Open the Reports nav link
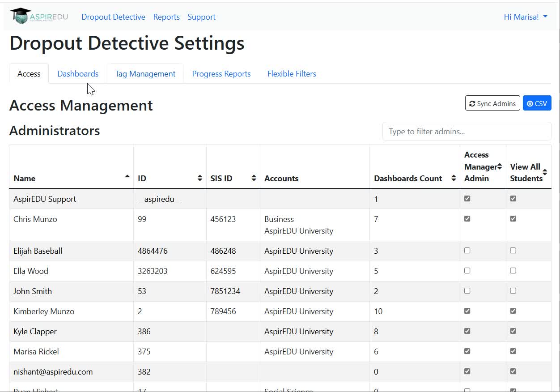560x392 pixels. click(166, 17)
